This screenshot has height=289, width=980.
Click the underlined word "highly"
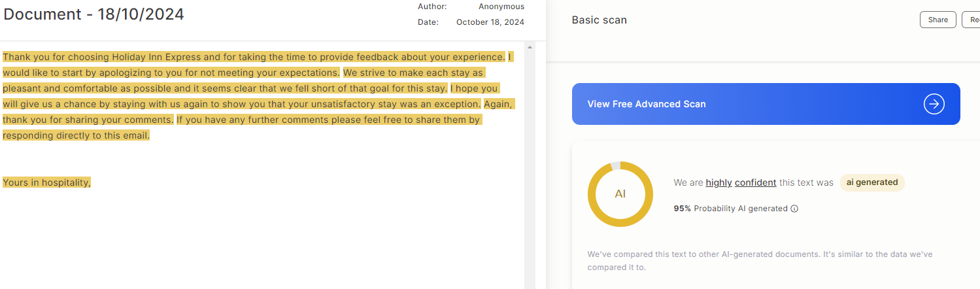click(718, 183)
